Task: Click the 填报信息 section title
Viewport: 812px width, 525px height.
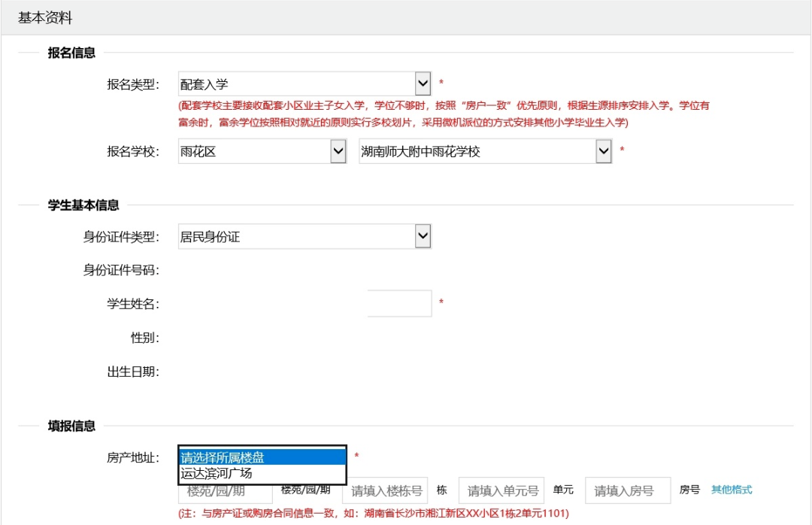Action: tap(71, 426)
